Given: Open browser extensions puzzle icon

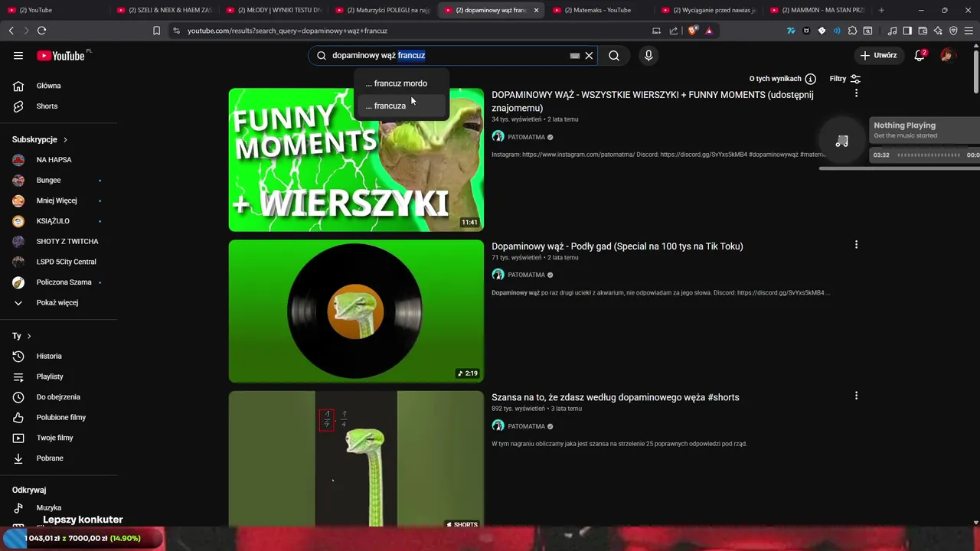Looking at the screenshot, I should [x=852, y=31].
